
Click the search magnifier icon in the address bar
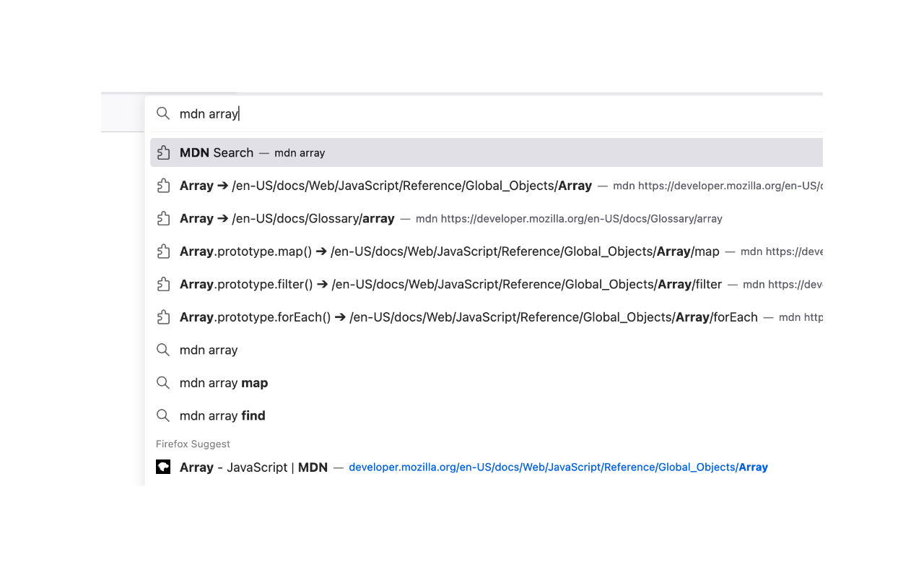(x=163, y=113)
